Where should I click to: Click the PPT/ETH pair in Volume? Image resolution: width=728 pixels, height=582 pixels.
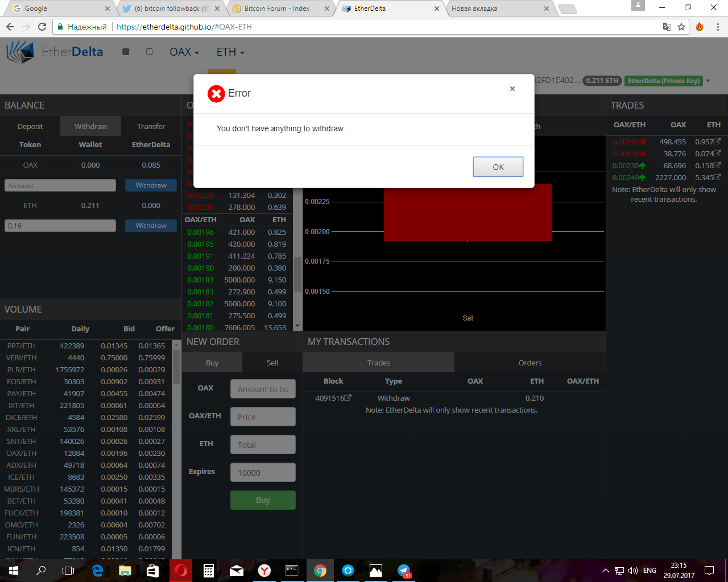click(x=21, y=346)
